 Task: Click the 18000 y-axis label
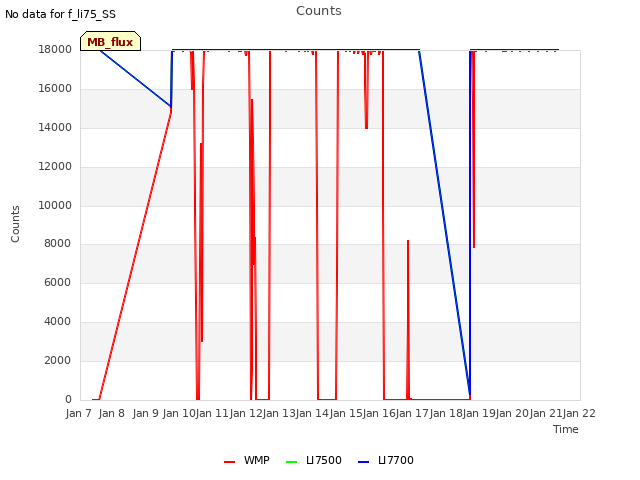(55, 50)
